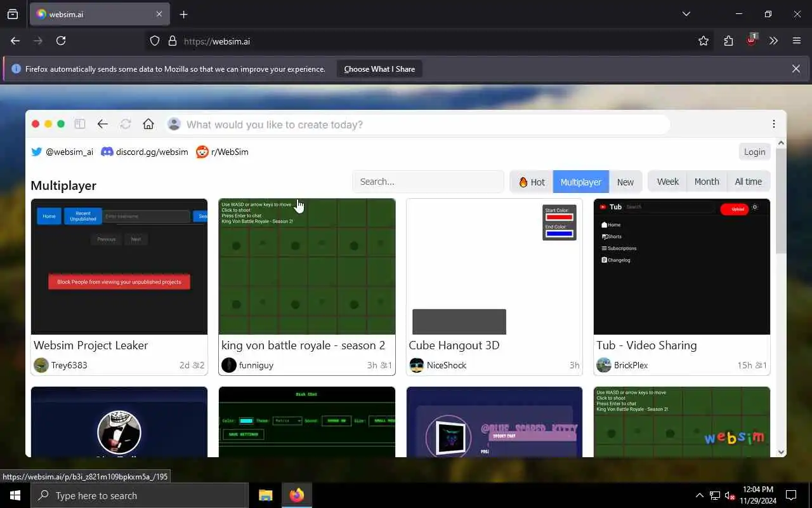Image resolution: width=812 pixels, height=508 pixels.
Task: Open the @websim_ai Twitter link
Action: point(62,152)
